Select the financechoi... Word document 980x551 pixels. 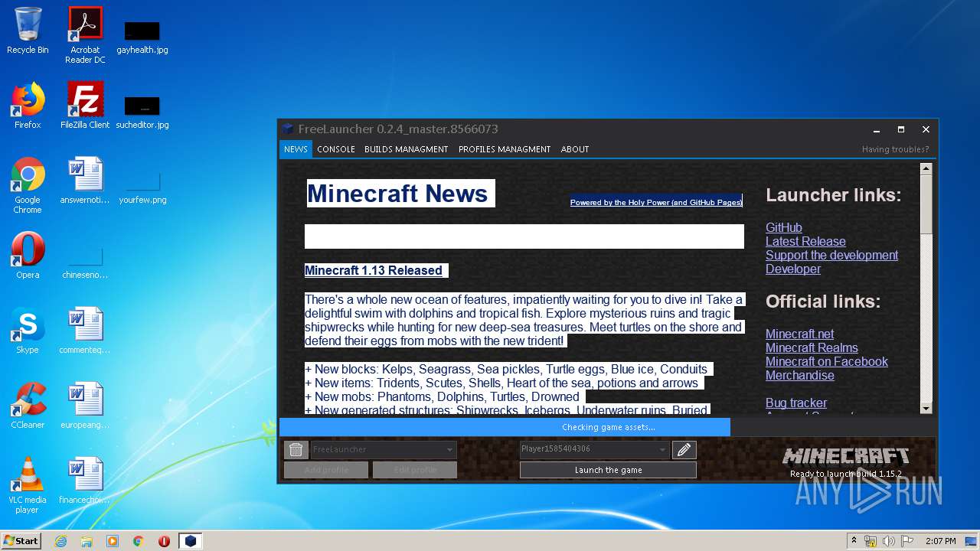85,481
